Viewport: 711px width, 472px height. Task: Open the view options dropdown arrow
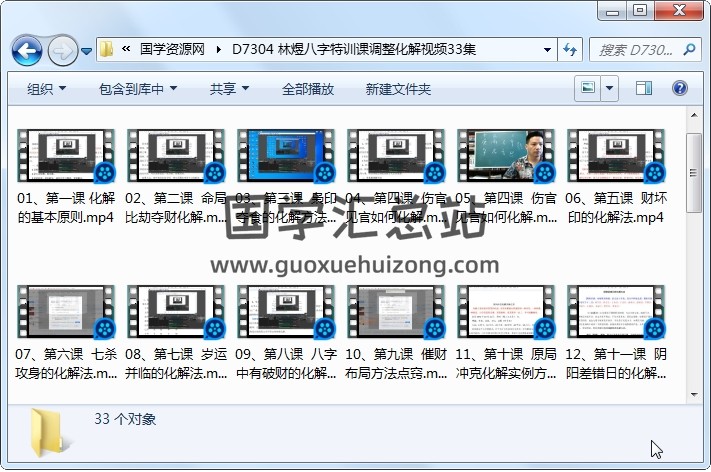click(609, 88)
